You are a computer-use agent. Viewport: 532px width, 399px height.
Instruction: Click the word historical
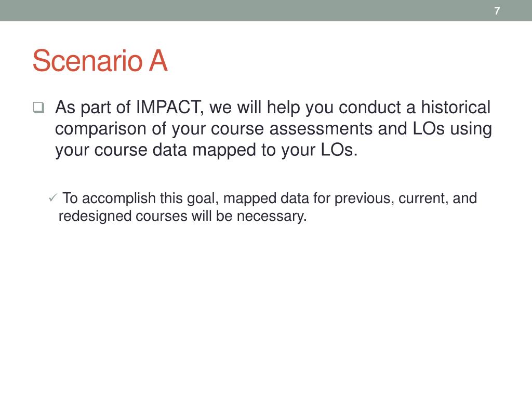pyautogui.click(x=456, y=107)
